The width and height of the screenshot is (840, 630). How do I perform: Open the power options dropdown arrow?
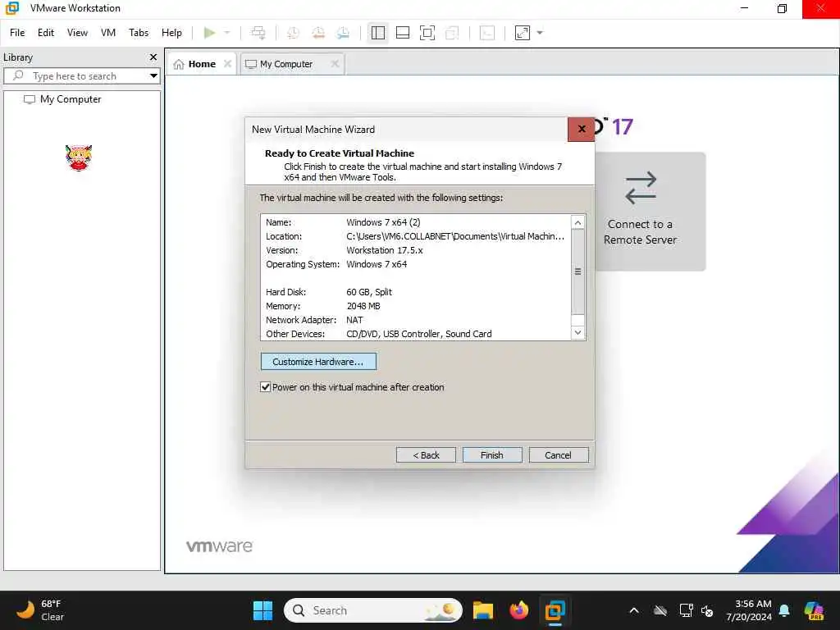pyautogui.click(x=227, y=33)
